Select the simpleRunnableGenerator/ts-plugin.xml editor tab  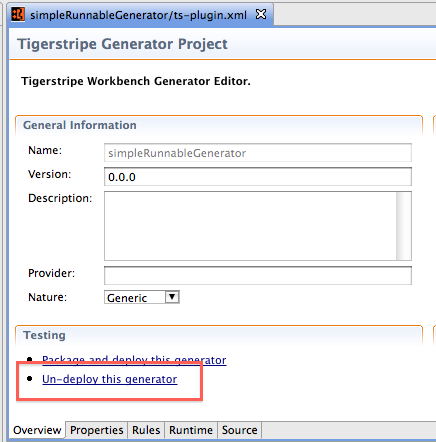(140, 15)
